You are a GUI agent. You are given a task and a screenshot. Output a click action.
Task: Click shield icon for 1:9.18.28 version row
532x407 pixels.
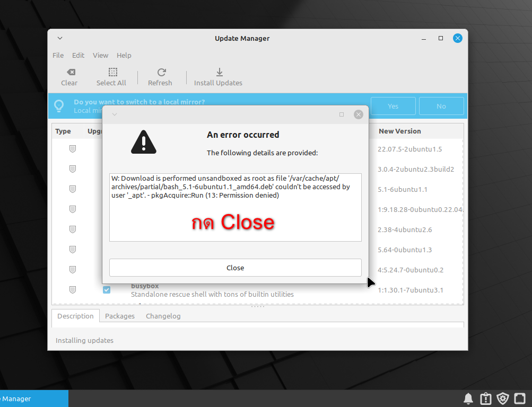pyautogui.click(x=73, y=209)
